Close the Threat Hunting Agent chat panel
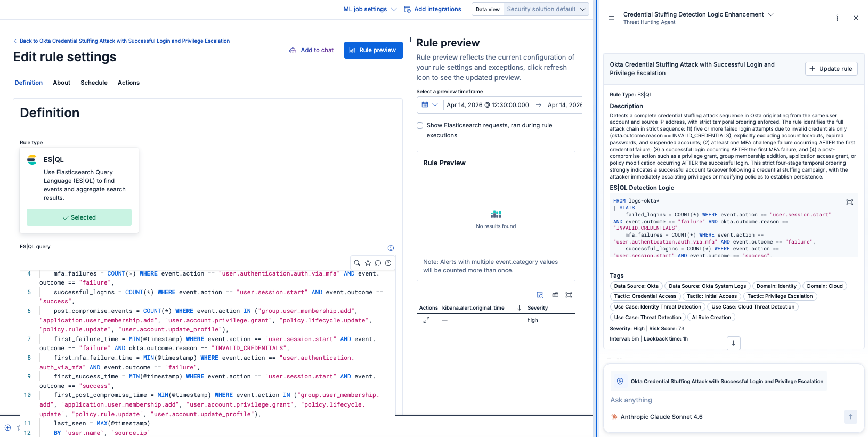868x437 pixels. 856,18
